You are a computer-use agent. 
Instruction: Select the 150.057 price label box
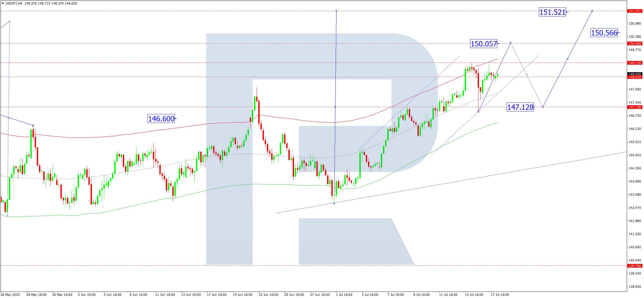tap(484, 44)
